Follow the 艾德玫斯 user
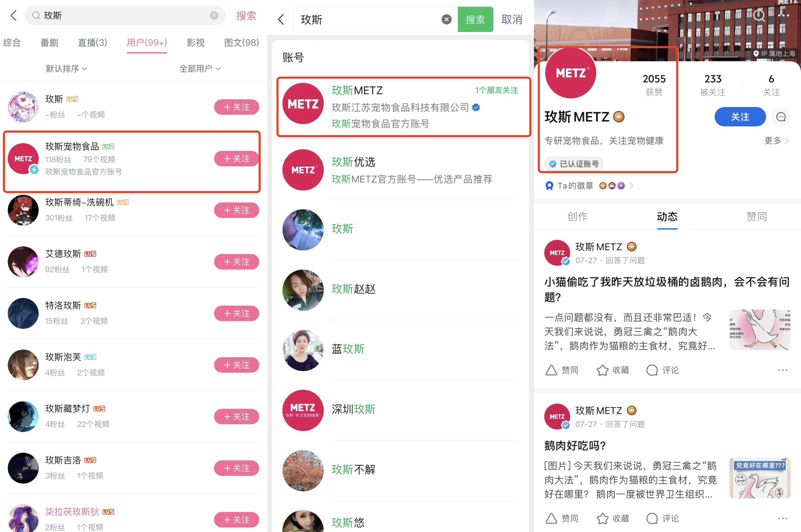The image size is (801, 532). [x=236, y=262]
